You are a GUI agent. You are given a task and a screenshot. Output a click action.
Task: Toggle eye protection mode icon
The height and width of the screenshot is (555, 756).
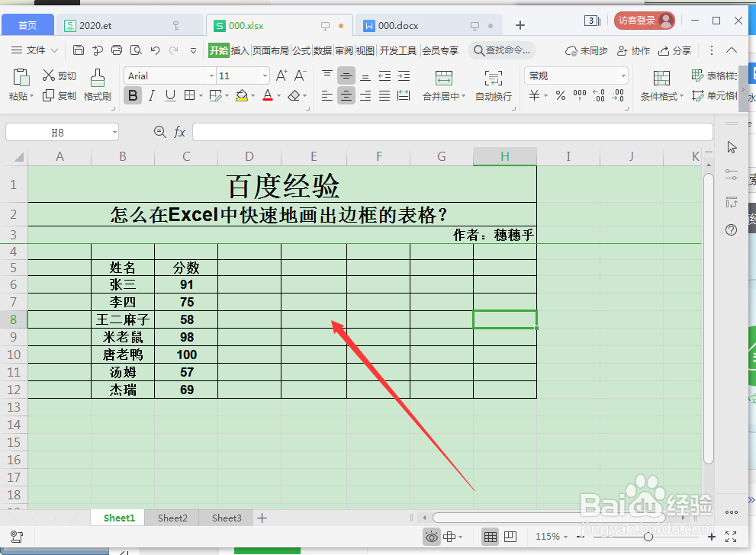point(432,537)
